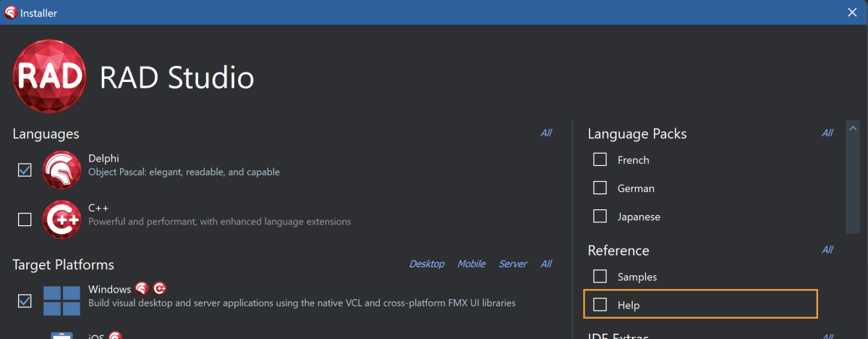
Task: Click the small C++ badge beside Windows
Action: 160,288
